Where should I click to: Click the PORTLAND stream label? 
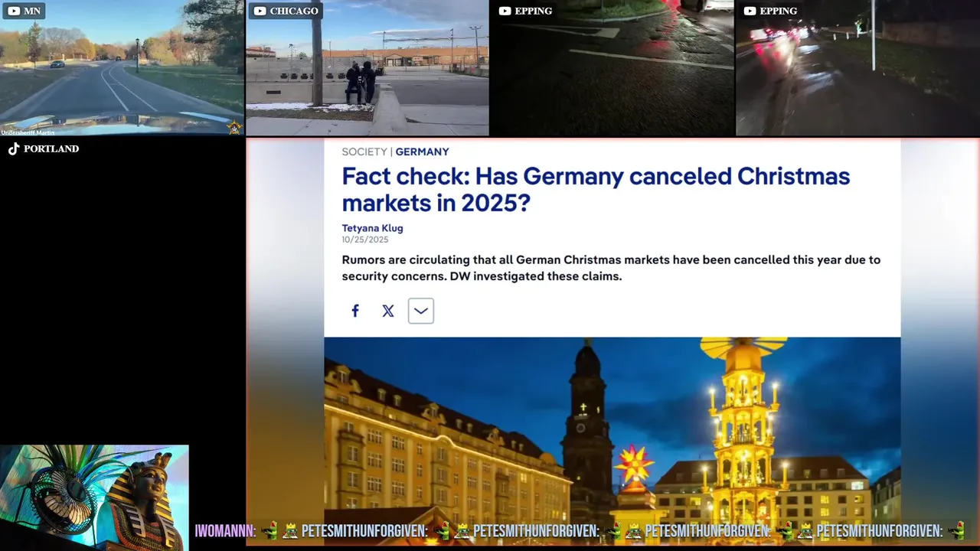coord(51,148)
